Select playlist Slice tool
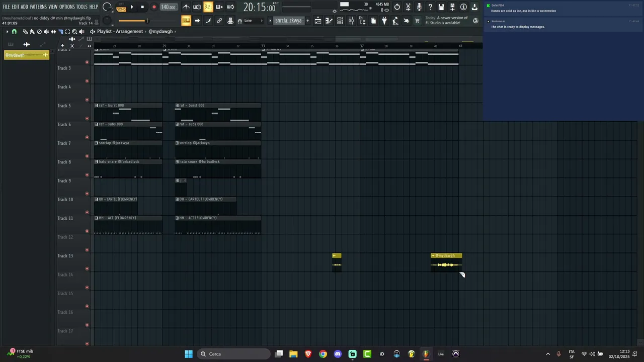The image size is (644, 362). click(60, 32)
